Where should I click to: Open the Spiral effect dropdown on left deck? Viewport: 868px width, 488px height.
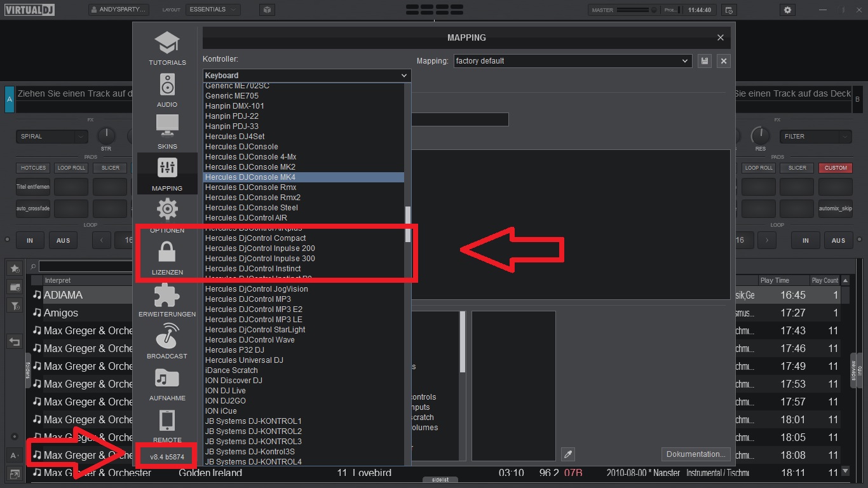tap(52, 136)
